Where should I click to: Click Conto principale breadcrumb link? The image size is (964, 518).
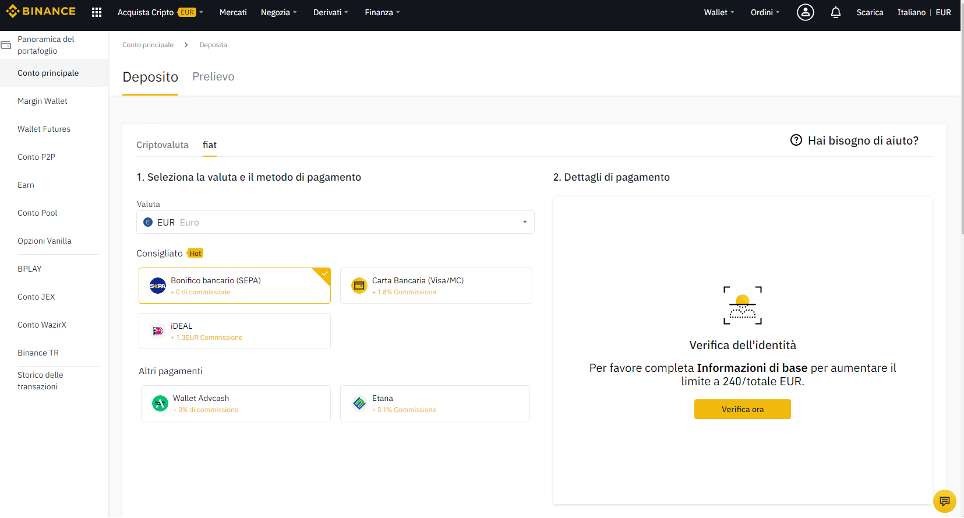click(x=148, y=45)
